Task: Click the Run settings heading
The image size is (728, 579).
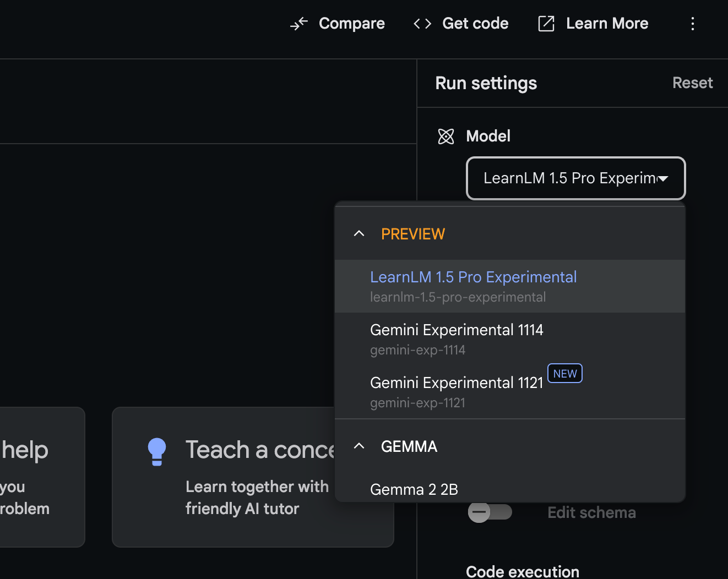Action: (x=486, y=83)
